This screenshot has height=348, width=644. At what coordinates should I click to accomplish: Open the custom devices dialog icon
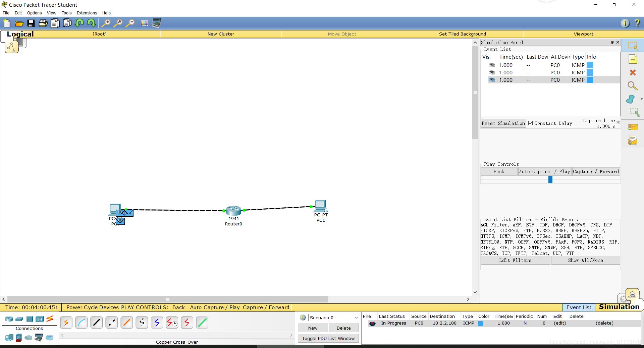157,23
